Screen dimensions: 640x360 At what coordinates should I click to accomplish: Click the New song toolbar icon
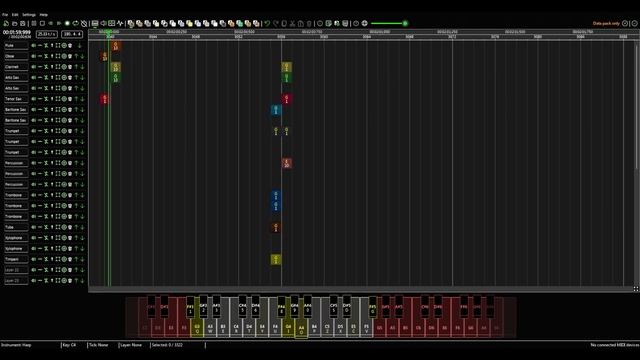click(x=6, y=23)
